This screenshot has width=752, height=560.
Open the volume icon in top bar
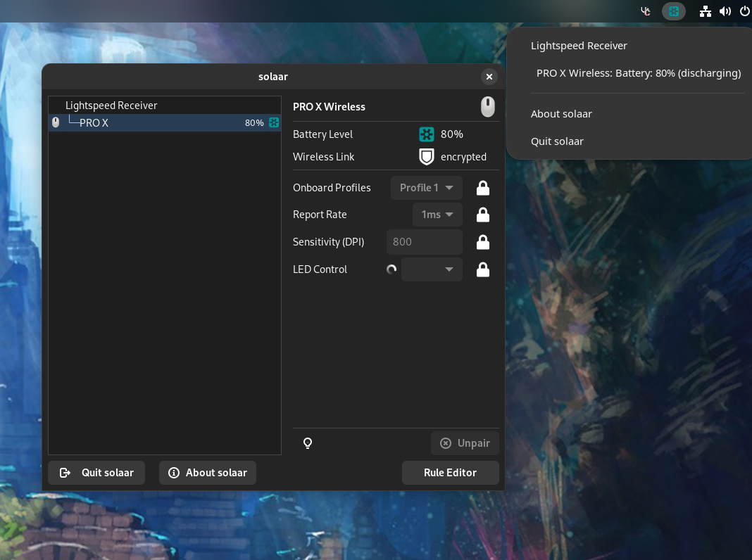pos(725,11)
